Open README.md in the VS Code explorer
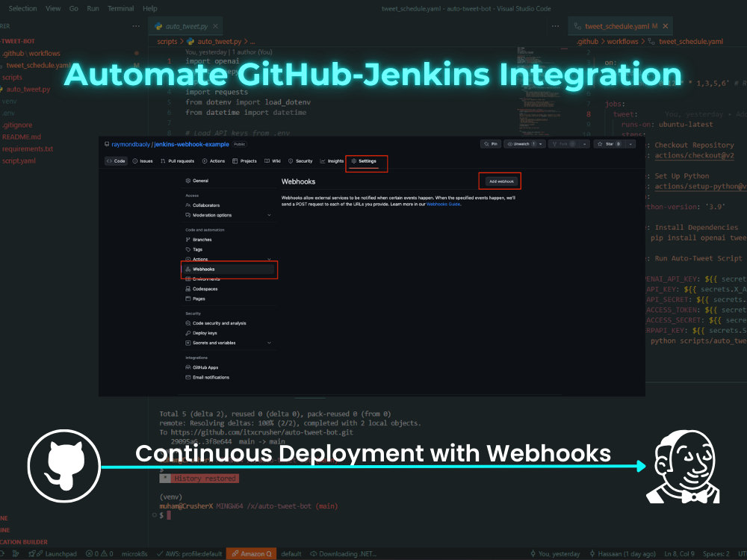The image size is (747, 560). pyautogui.click(x=22, y=137)
